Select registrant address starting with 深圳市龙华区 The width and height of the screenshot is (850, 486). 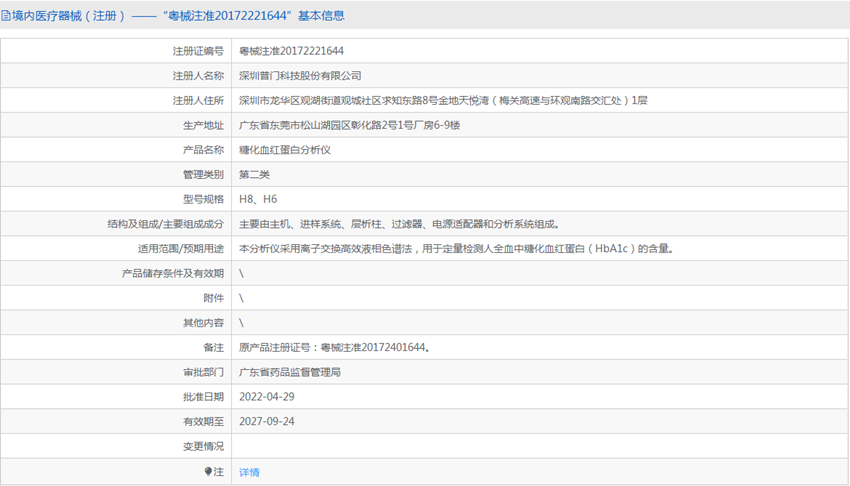coord(443,100)
